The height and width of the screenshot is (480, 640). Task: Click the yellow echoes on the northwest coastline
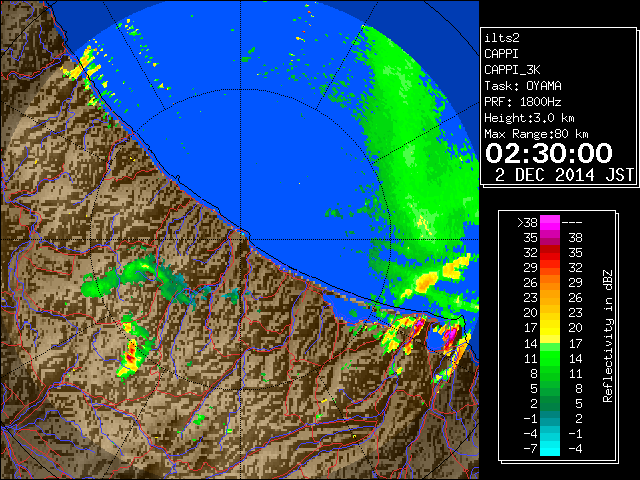coord(84,65)
